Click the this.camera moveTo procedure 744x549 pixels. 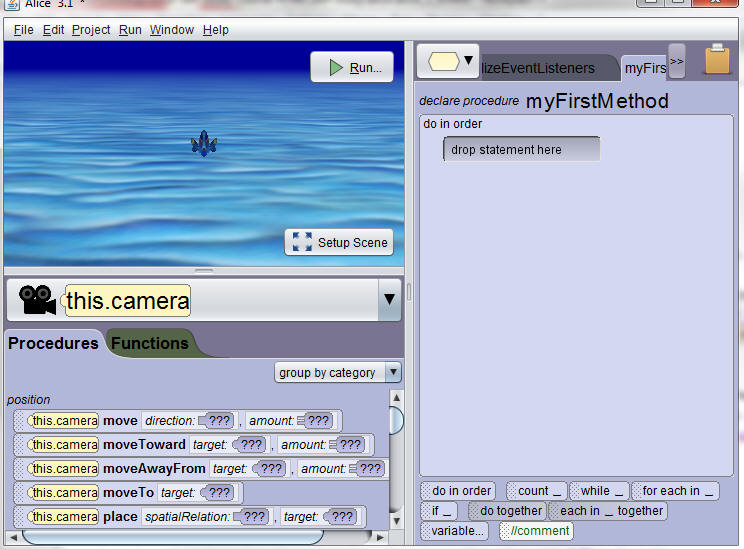(128, 493)
